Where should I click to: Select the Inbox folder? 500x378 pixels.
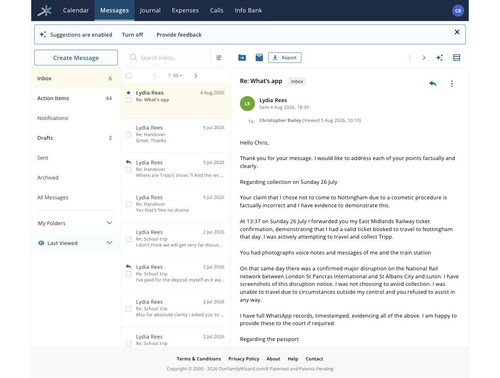click(76, 78)
